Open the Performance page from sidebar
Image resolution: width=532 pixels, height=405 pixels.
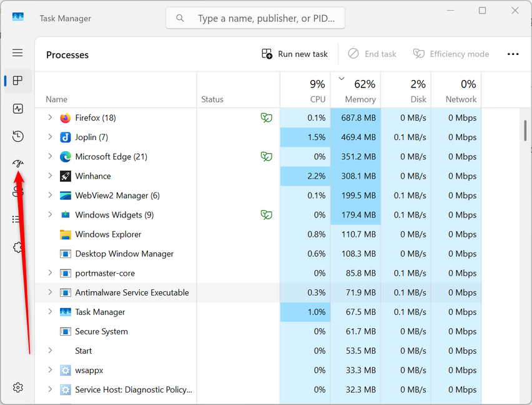tap(17, 109)
